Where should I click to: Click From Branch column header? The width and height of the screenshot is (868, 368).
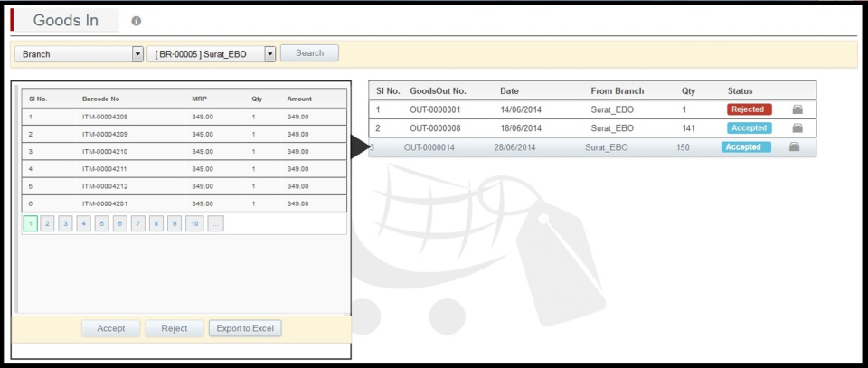618,90
